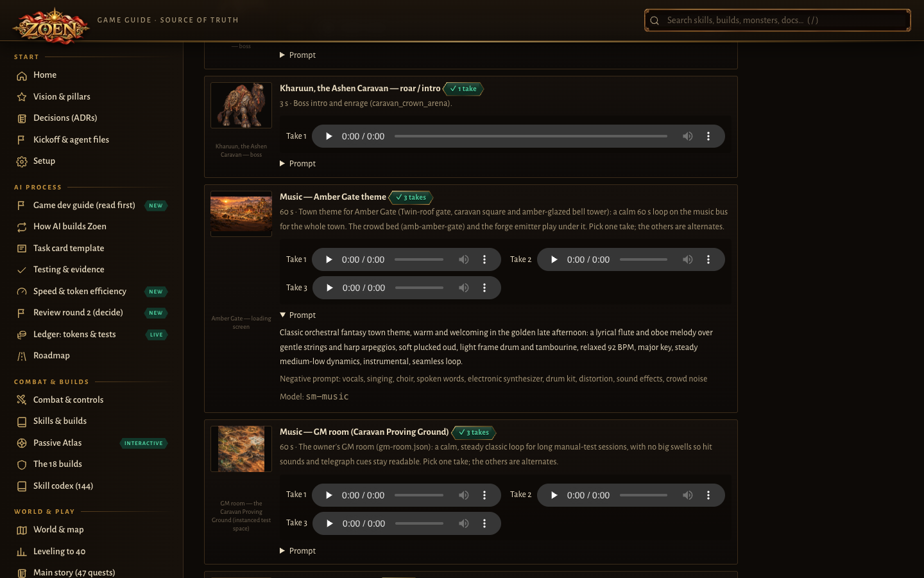Screen dimensions: 924x578
Task: Click the gear icon next to Setup
Action: [22, 161]
